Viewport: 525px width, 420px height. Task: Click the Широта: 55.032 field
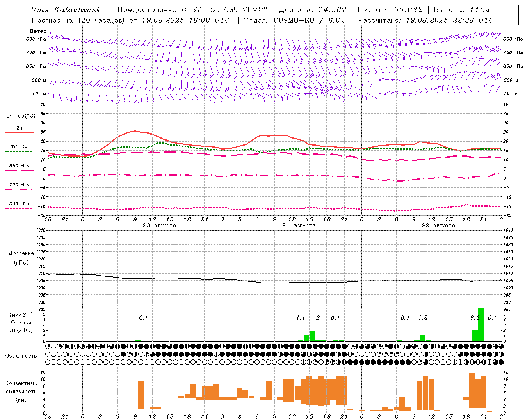[390, 10]
